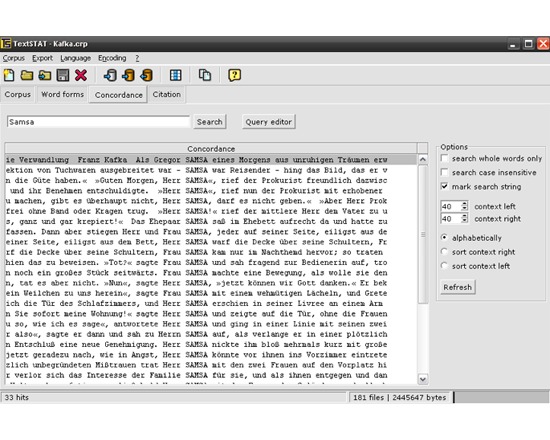Switch to the Citation tab
This screenshot has width=550, height=440.
pyautogui.click(x=167, y=94)
